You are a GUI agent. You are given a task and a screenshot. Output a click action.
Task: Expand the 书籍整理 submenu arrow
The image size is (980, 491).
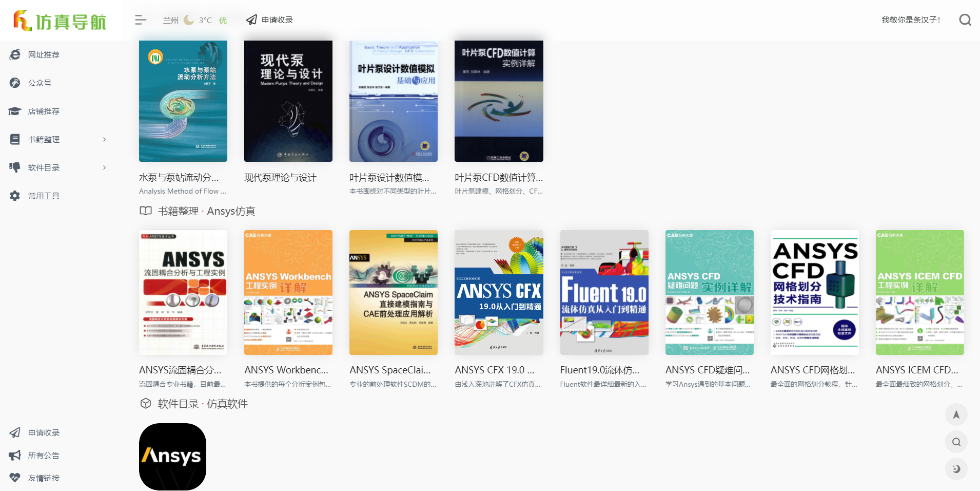point(105,139)
